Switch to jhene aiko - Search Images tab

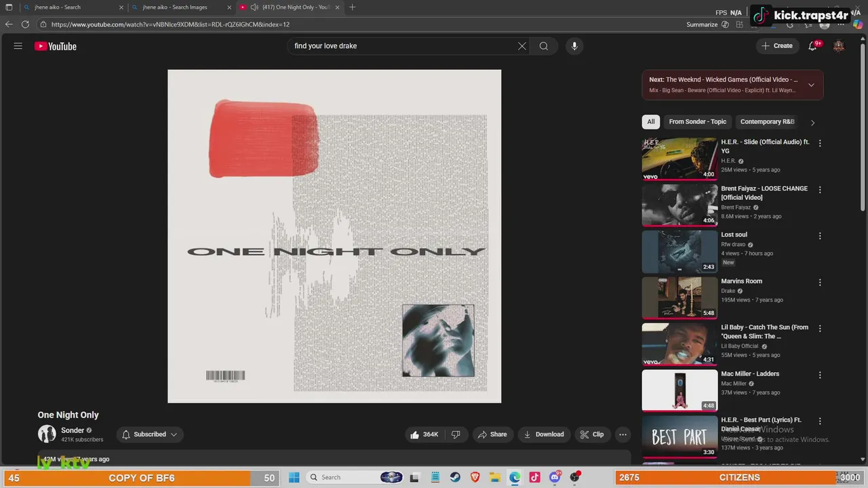tap(180, 7)
